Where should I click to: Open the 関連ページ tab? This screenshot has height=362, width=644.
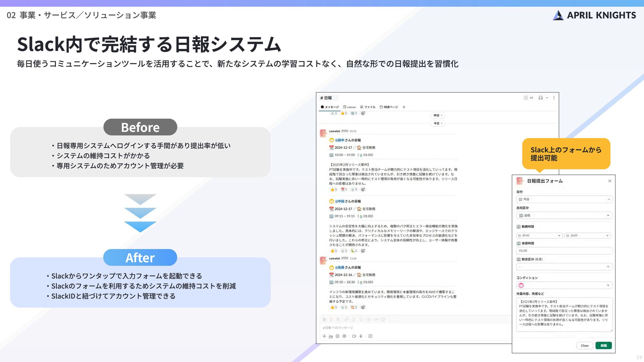(x=389, y=107)
